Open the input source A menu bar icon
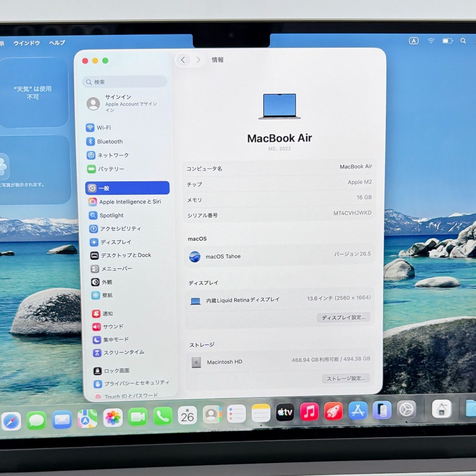Image resolution: width=476 pixels, height=476 pixels. 414,41
